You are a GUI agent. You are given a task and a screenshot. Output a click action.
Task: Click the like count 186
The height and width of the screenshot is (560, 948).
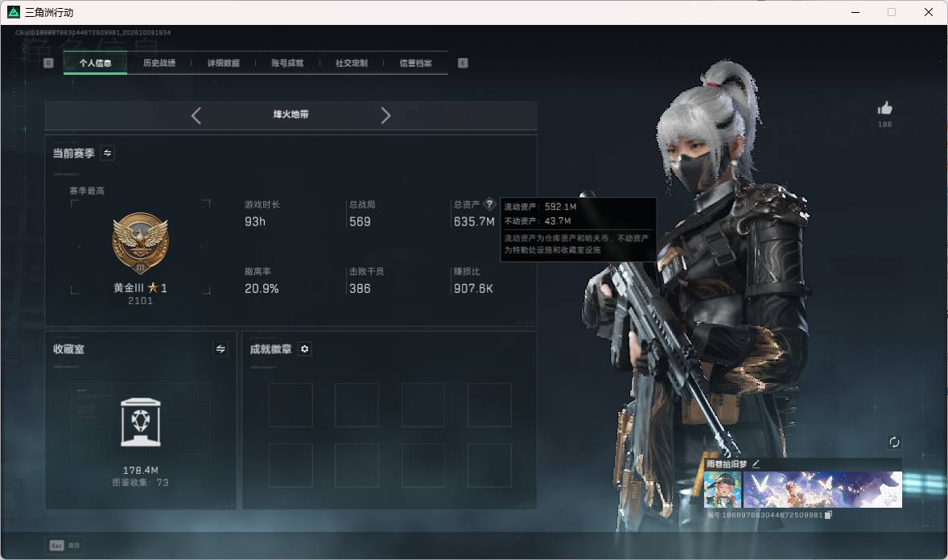coord(885,125)
